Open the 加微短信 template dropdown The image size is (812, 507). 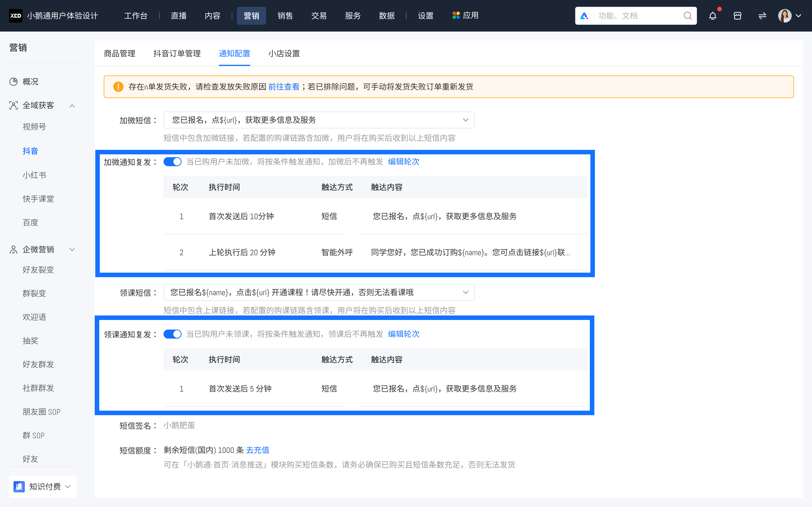466,120
